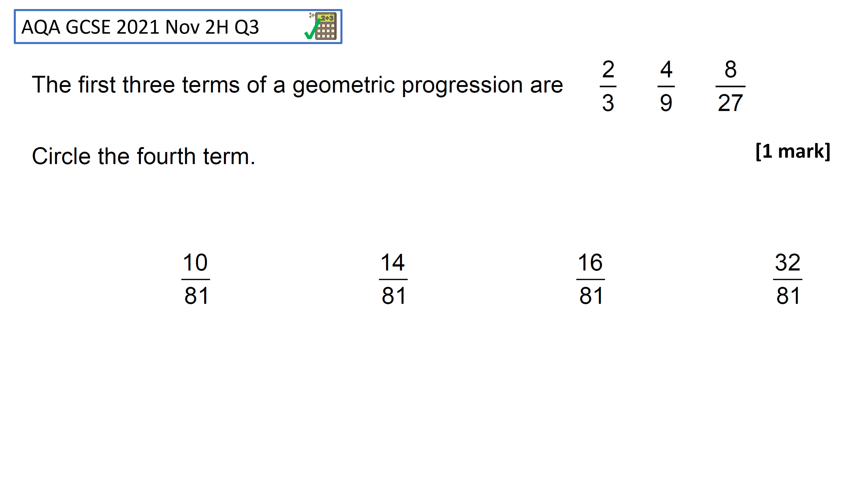Click the third term fraction 8 over 27

pyautogui.click(x=731, y=86)
